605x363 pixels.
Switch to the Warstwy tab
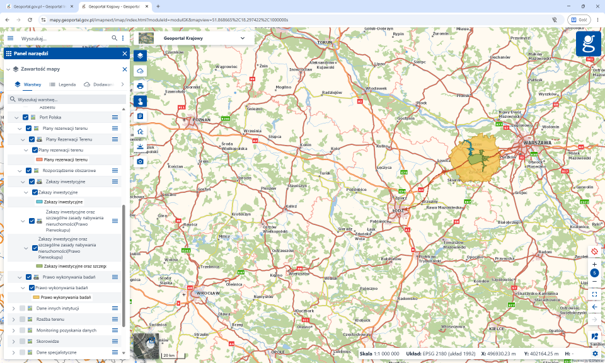(x=28, y=84)
